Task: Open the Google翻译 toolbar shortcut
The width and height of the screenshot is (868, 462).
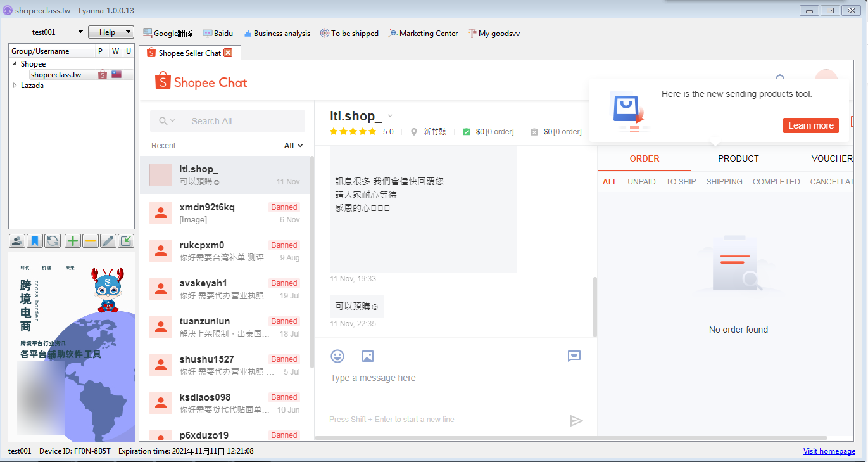Action: [168, 33]
